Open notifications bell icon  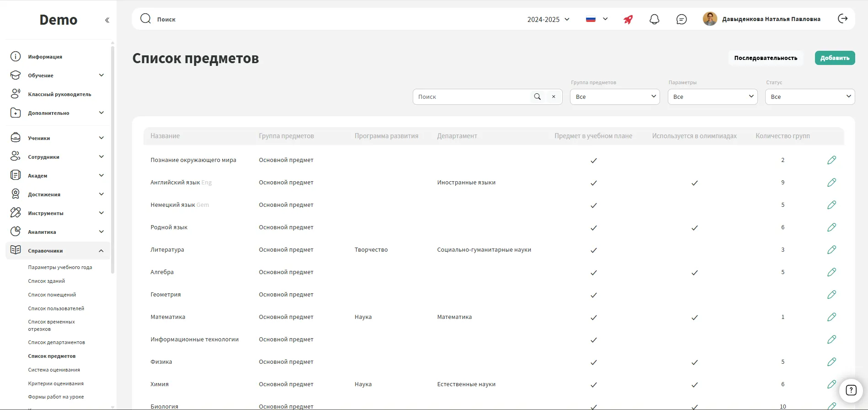[654, 19]
